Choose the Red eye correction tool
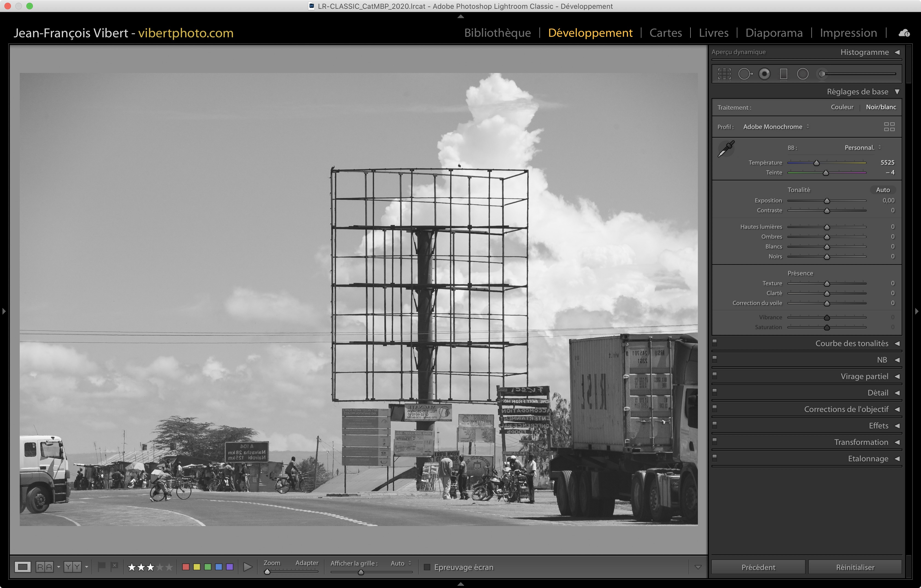The image size is (921, 588). tap(764, 74)
